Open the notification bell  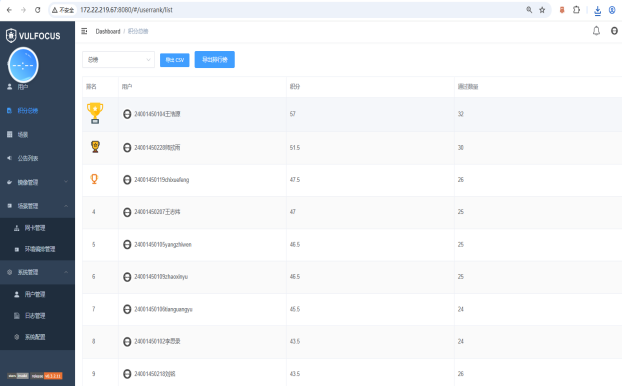click(x=596, y=31)
